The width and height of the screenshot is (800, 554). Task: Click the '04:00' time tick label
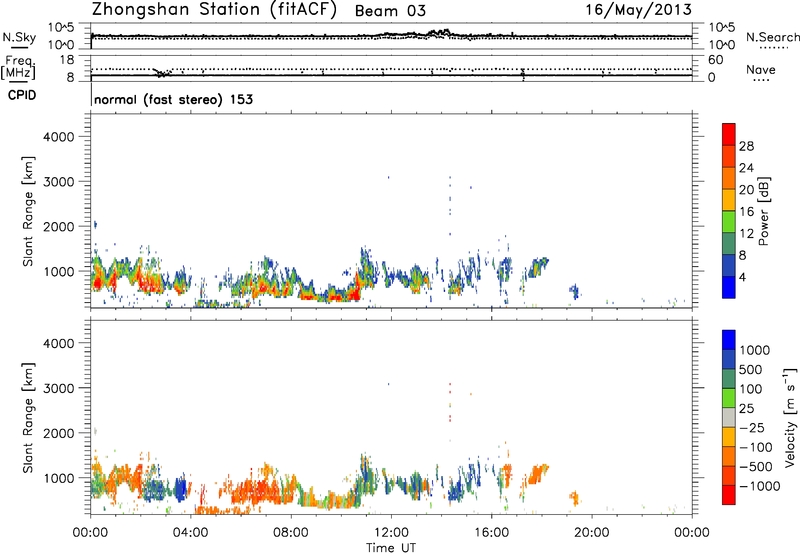point(190,533)
